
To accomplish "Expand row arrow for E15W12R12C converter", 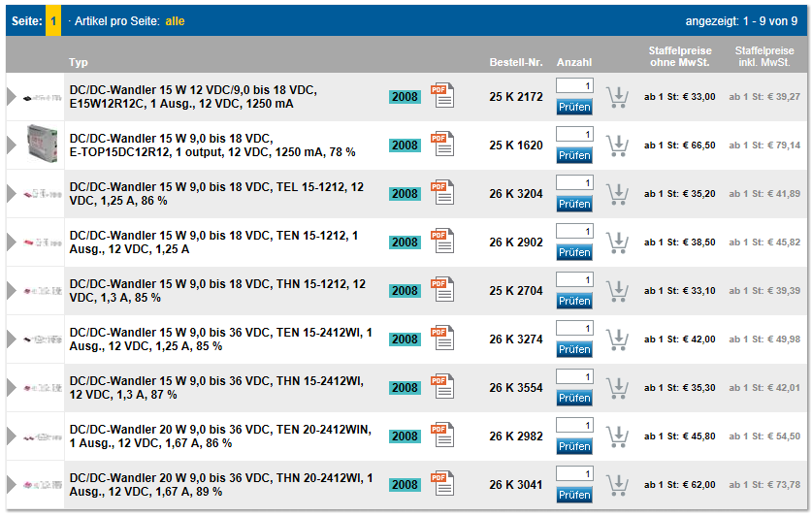I will click(x=12, y=97).
